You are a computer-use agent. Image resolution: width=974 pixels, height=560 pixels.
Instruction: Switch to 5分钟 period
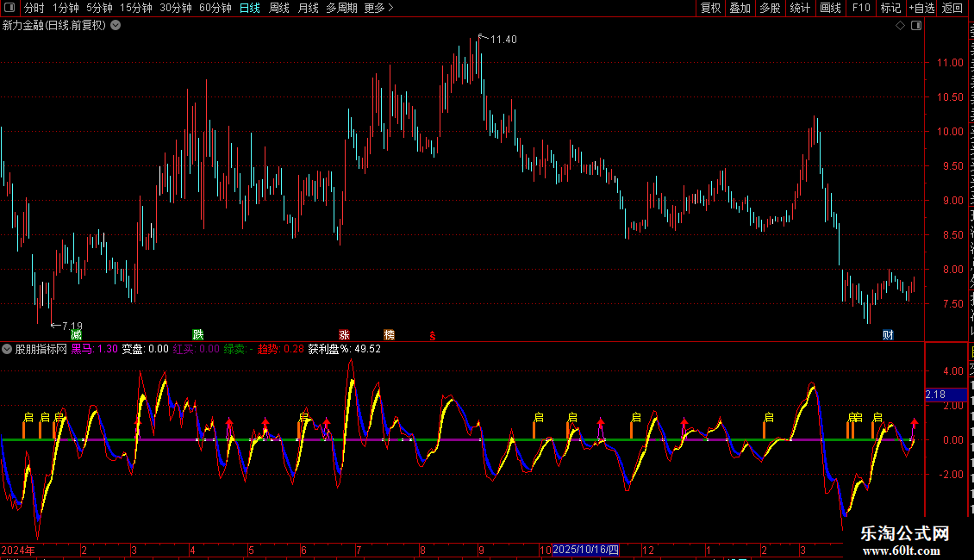(x=99, y=8)
